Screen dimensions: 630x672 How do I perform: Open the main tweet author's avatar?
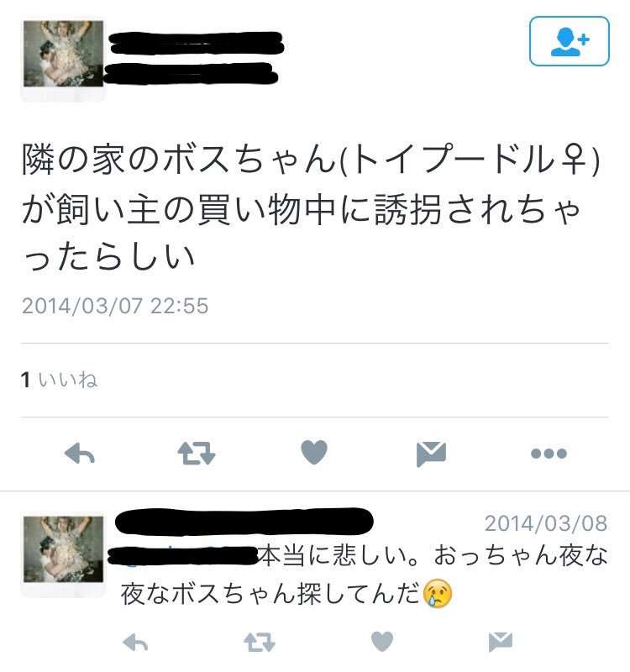64,54
